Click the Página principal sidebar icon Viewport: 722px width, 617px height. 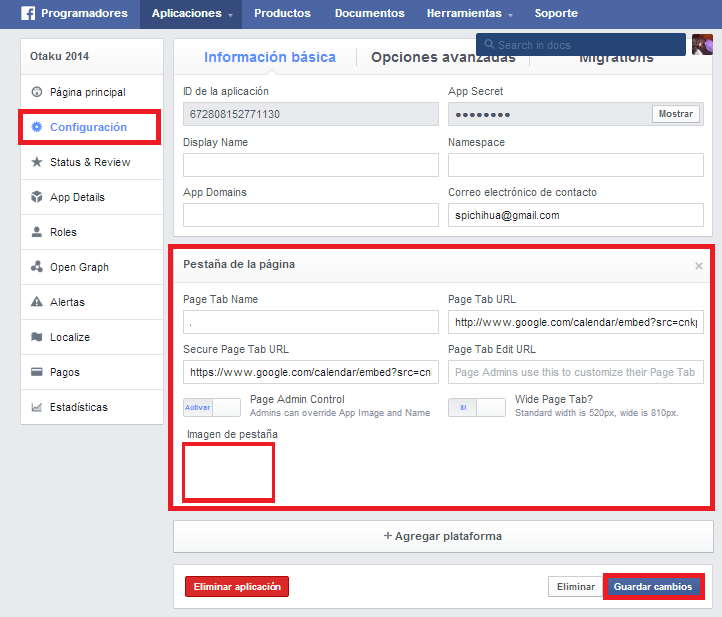(x=37, y=92)
